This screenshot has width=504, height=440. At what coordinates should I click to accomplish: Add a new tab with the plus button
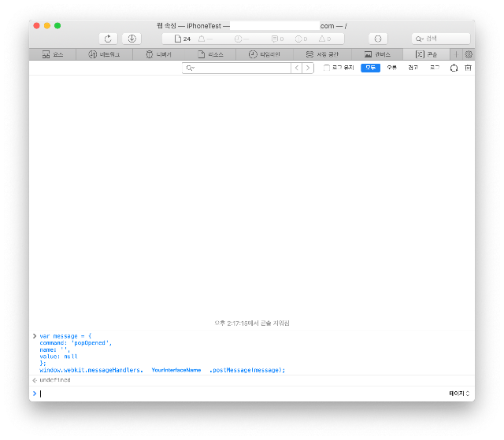[456, 54]
